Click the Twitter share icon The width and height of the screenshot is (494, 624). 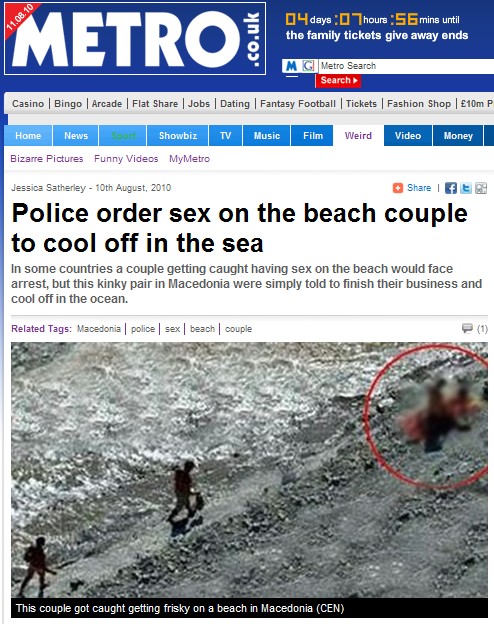[466, 188]
